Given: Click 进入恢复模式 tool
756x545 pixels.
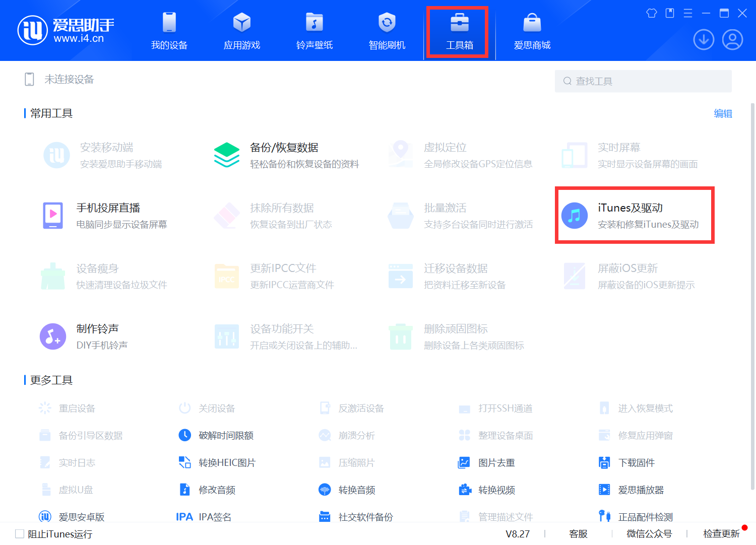Looking at the screenshot, I should [636, 408].
